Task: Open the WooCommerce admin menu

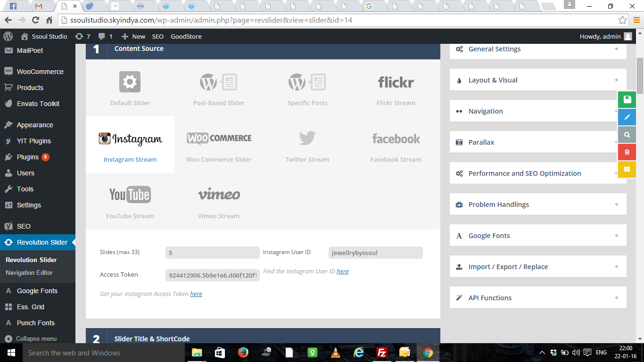Action: [38, 72]
